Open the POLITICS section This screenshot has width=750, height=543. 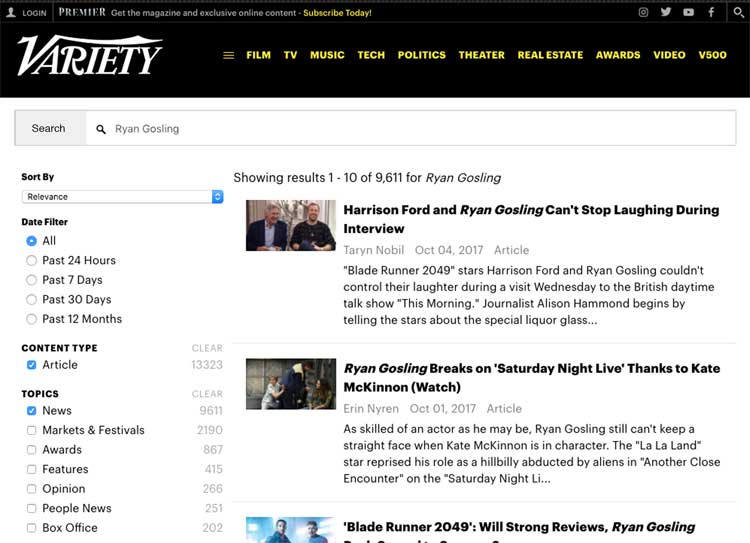421,55
